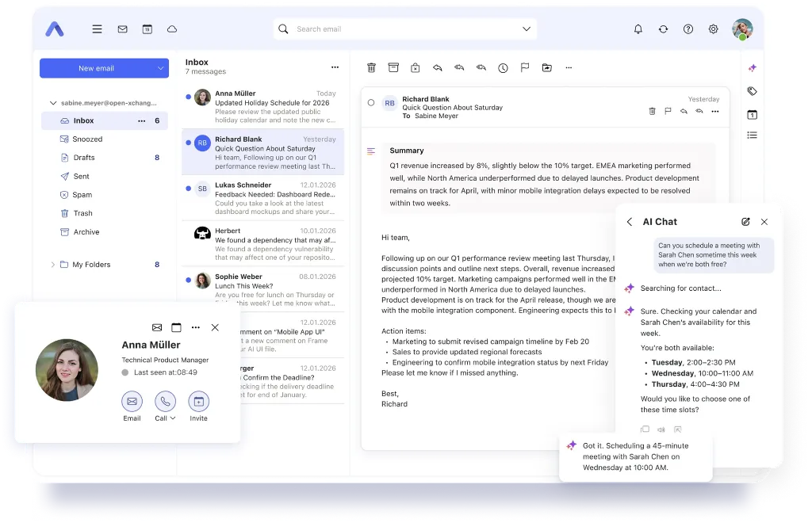Open the AI sparkle panel in the right sidebar
The width and height of the screenshot is (812, 523).
(x=753, y=68)
